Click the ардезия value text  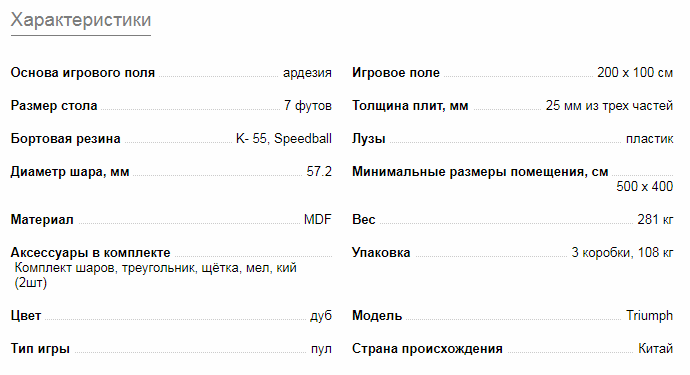[307, 73]
